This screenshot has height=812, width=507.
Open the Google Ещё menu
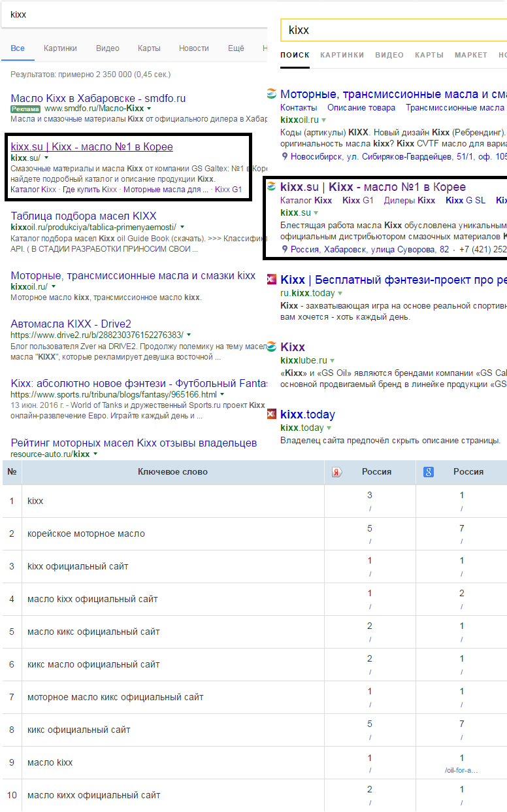pyautogui.click(x=236, y=48)
